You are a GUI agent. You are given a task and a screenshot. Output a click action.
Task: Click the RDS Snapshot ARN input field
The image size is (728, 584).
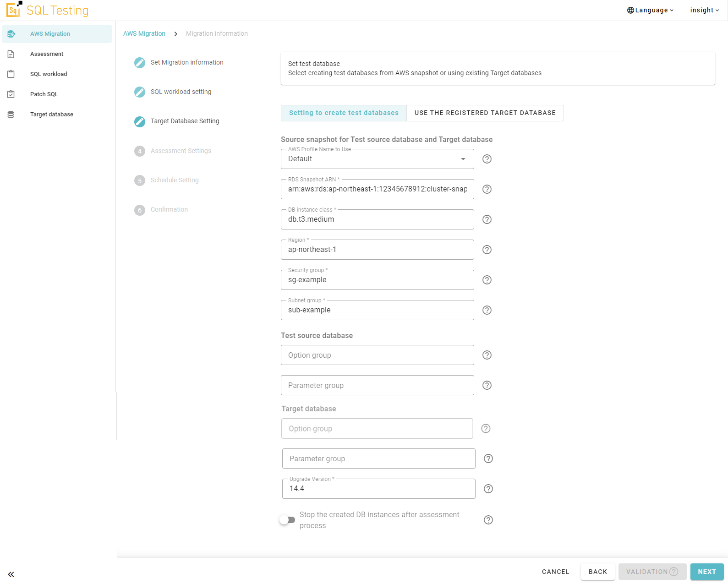pos(378,189)
